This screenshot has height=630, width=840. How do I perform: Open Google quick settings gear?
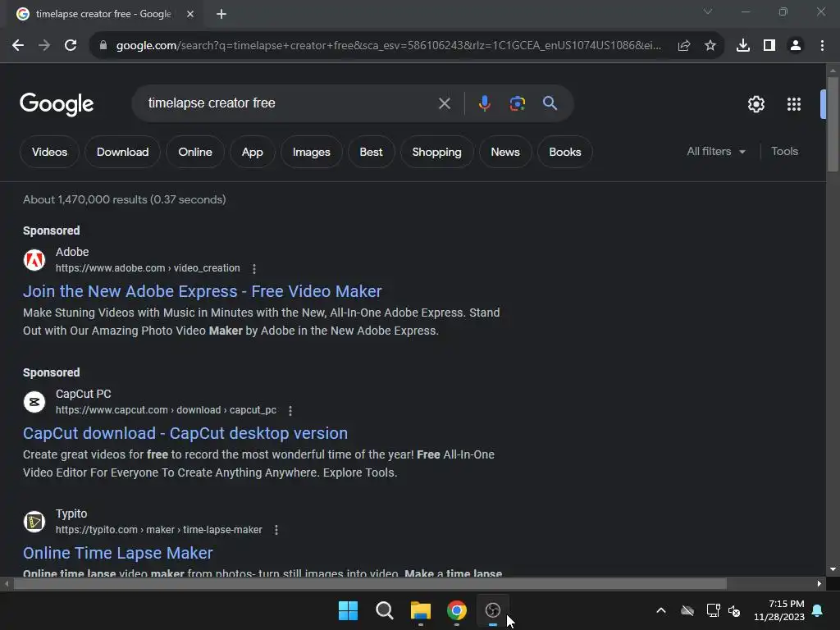click(x=756, y=104)
